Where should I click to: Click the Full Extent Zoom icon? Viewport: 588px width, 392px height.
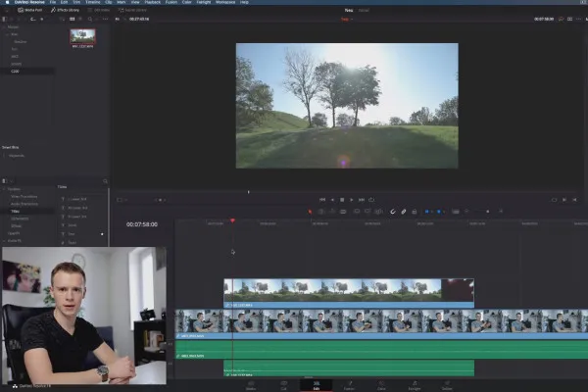[456, 212]
